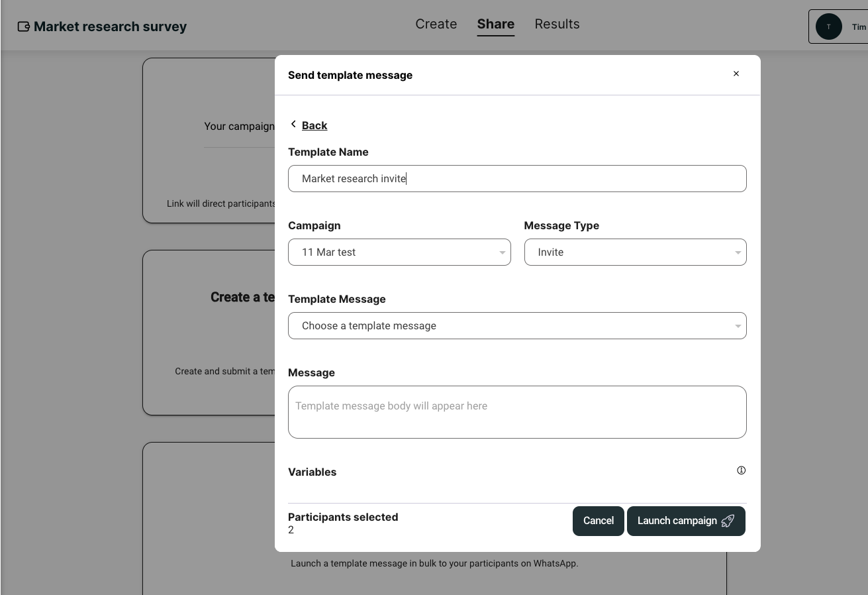Switch to the Results tab
Image resolution: width=868 pixels, height=595 pixels.
pos(557,24)
